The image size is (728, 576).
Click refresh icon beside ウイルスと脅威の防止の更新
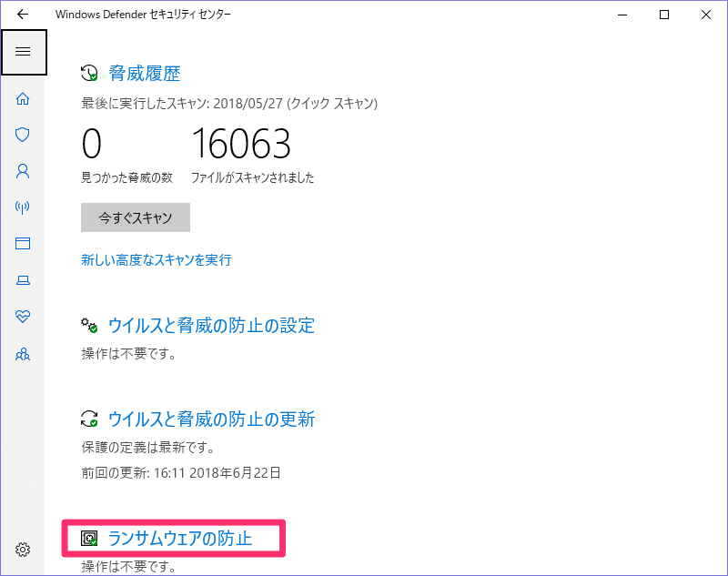pos(89,419)
